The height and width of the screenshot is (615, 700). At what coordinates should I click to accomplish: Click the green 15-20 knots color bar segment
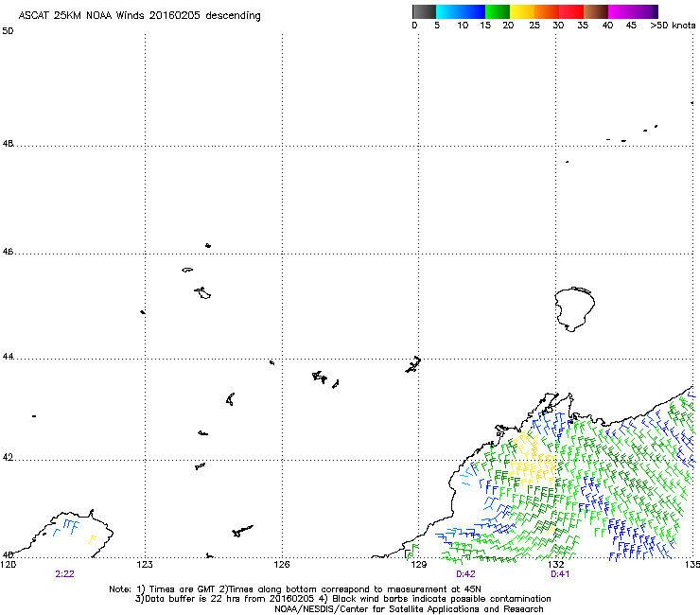tap(498, 11)
